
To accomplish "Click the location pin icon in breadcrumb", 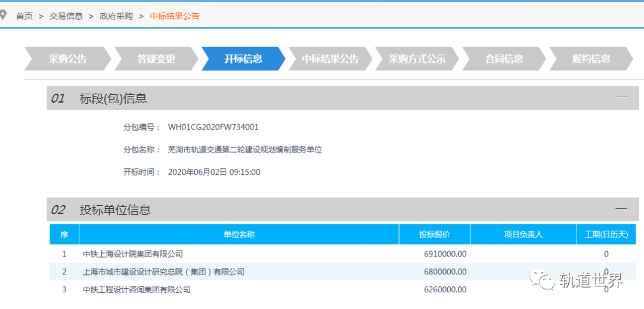I will (x=4, y=16).
